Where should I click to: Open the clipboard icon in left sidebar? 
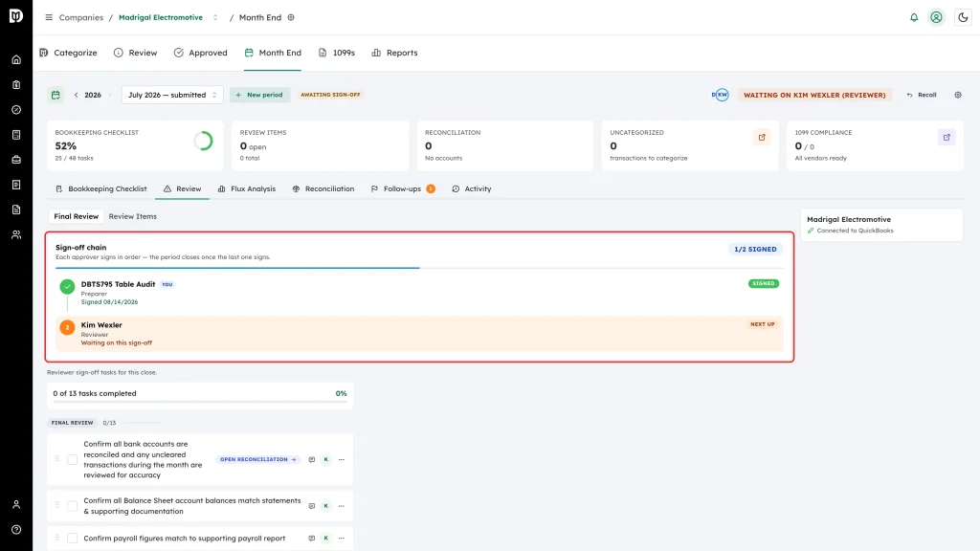16,85
